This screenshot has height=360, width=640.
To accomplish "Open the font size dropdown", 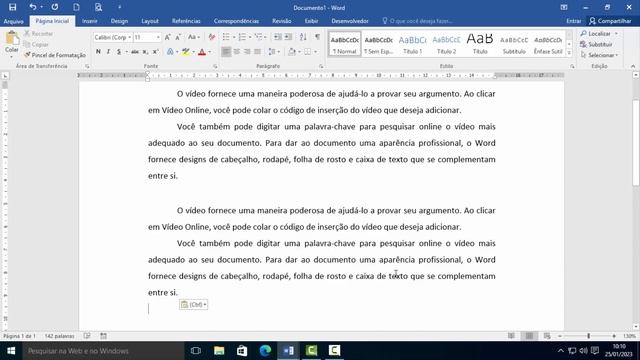I will pos(158,37).
